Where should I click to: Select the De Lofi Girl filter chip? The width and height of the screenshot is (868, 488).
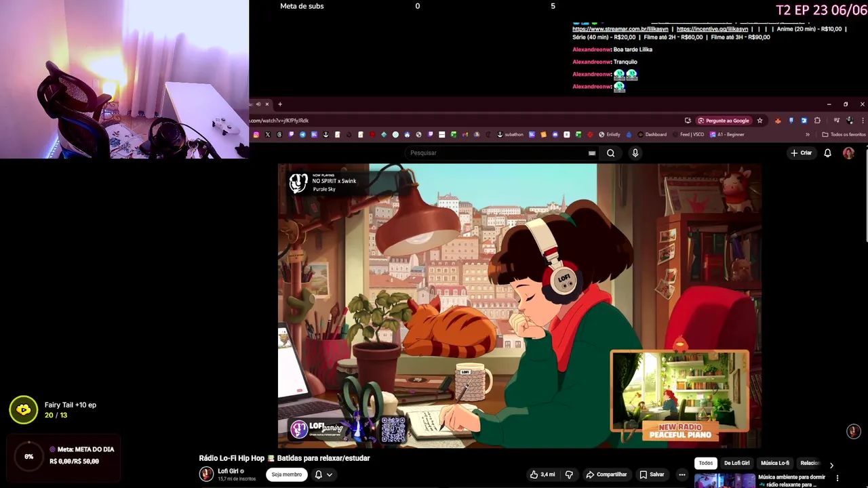[x=736, y=463]
